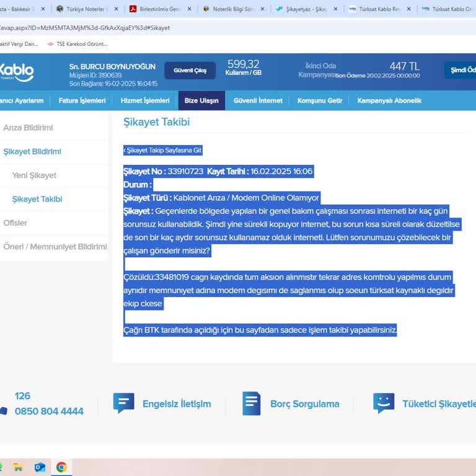Click the 599,32 Kullanım / GB value

(x=243, y=68)
